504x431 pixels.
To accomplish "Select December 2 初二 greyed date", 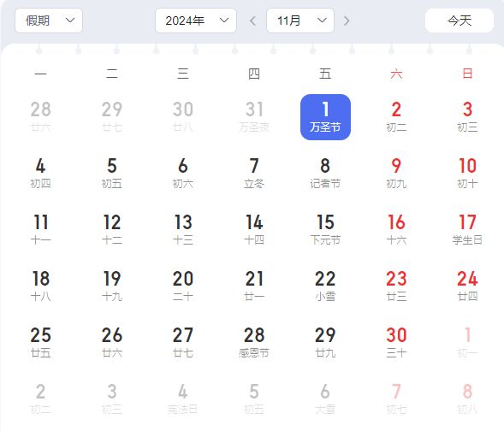I will [x=40, y=399].
